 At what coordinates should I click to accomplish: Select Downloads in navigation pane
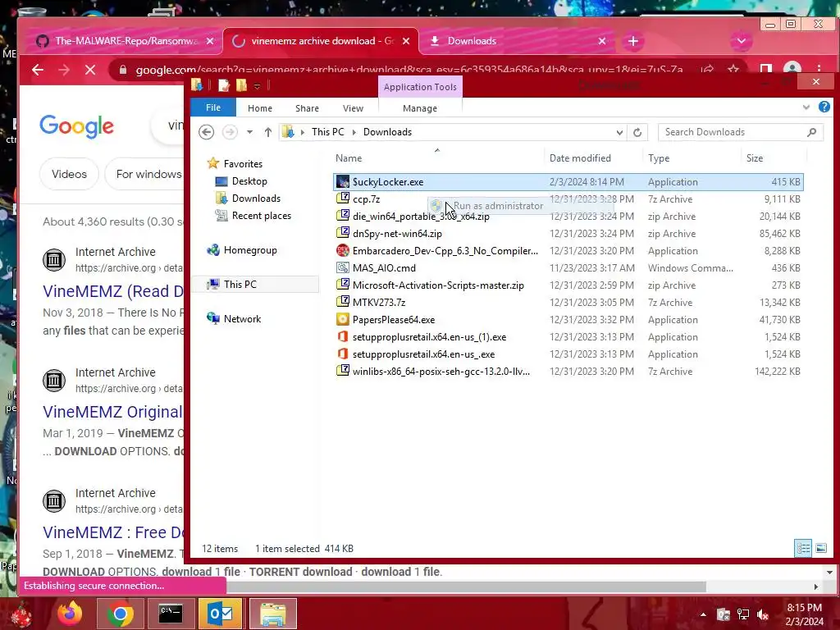pyautogui.click(x=256, y=199)
